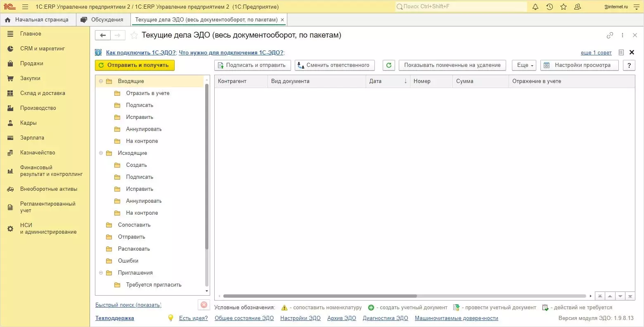Open link Как подключить 1С-ЭДО?
The width and height of the screenshot is (644, 327).
coord(141,52)
